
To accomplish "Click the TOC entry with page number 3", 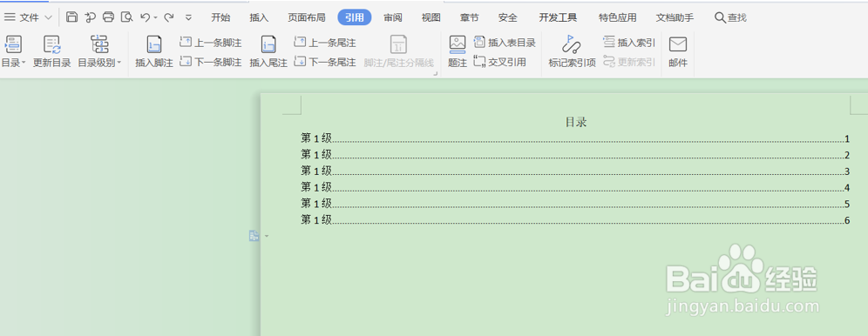I will tap(575, 171).
